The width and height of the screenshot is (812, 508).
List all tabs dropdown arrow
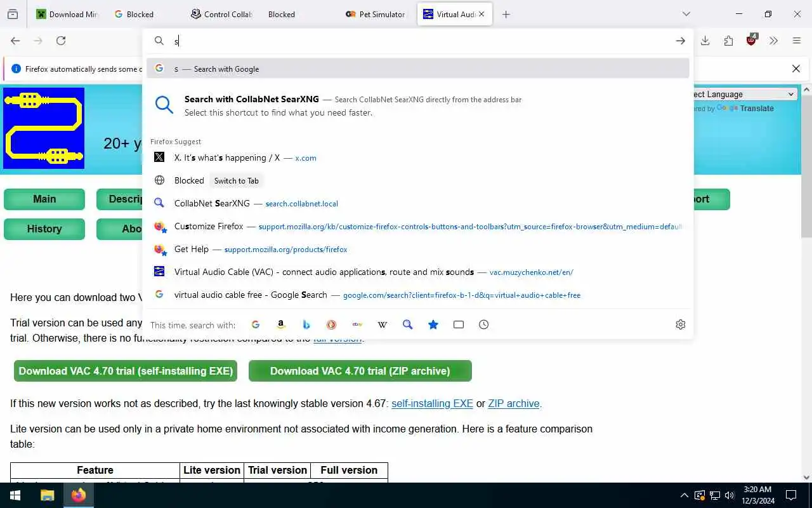686,14
